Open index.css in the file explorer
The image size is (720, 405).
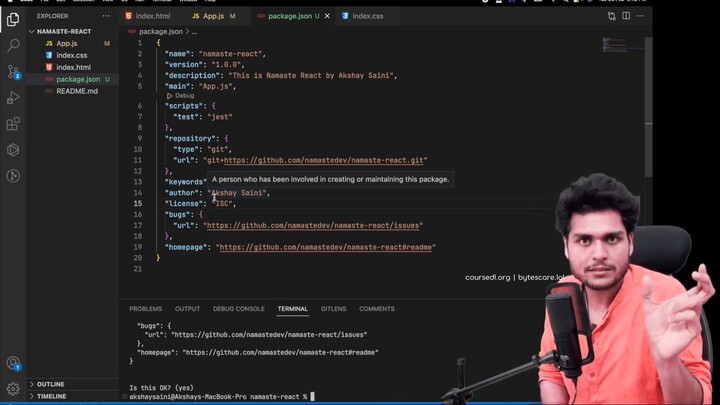73,56
